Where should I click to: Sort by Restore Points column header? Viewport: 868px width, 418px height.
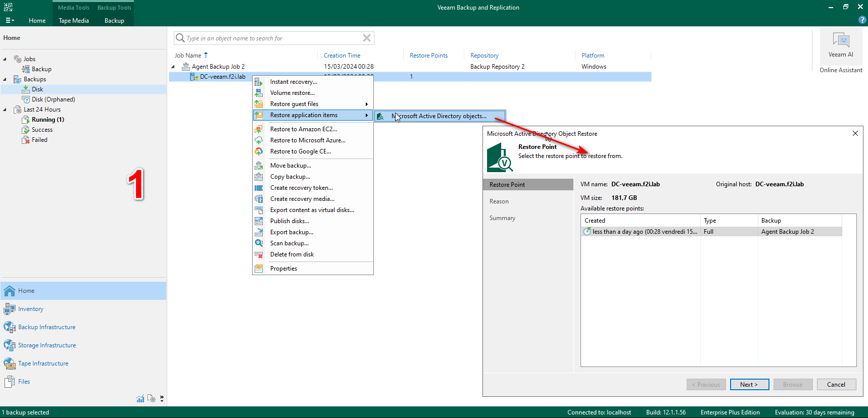tap(428, 56)
